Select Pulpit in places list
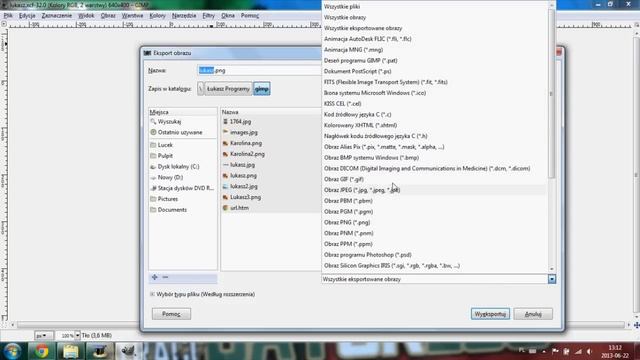640x360 pixels. (x=183, y=156)
